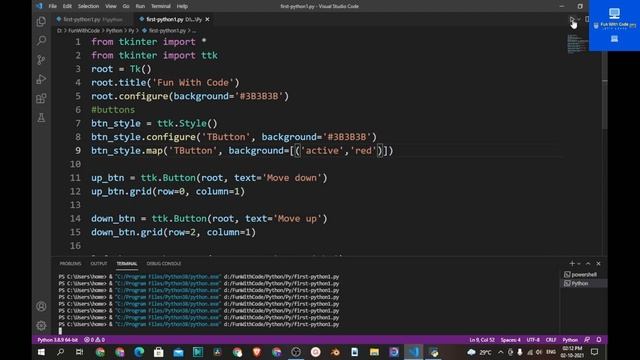Expand run options dropdown beside play icon
Viewport: 640px width, 360px height.
point(579,19)
